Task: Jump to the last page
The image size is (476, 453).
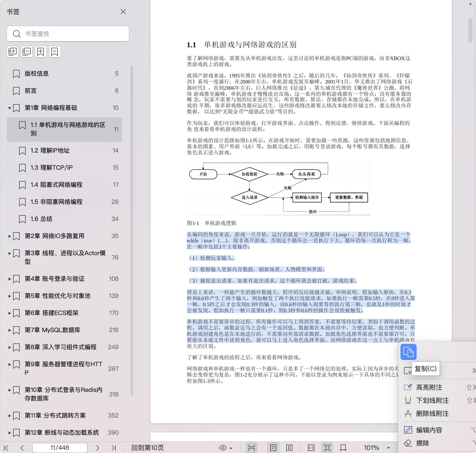Action: coord(114,448)
